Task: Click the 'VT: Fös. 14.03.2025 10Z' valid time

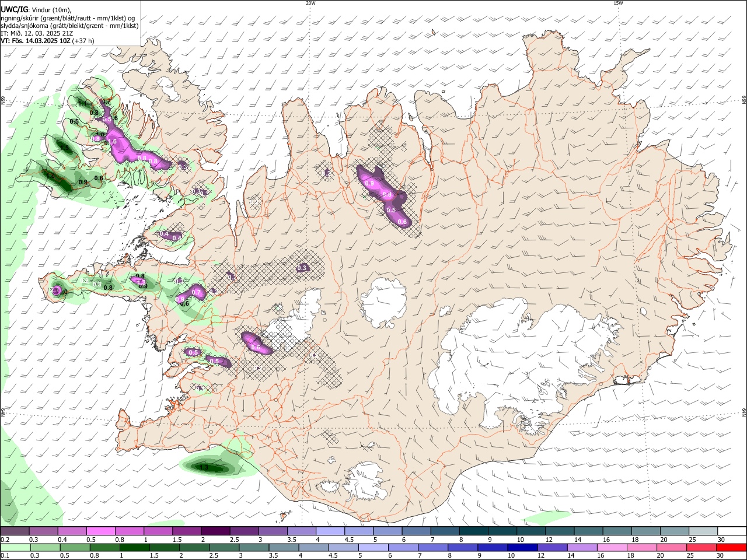Action: (x=35, y=41)
